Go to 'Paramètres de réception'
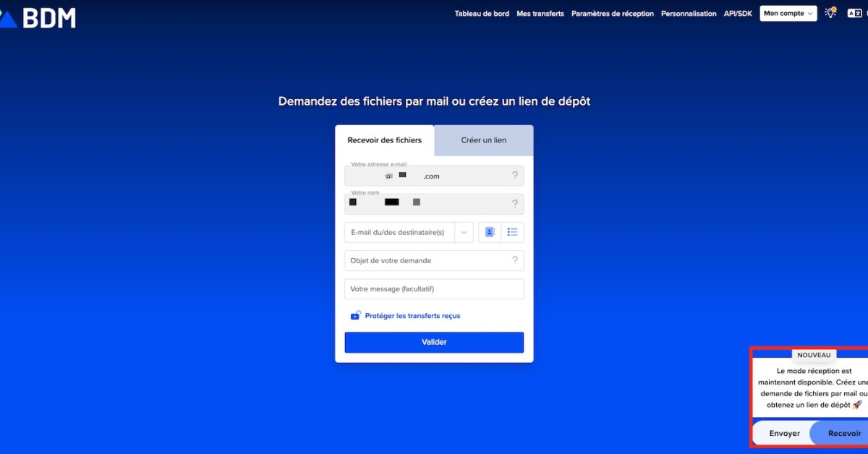The width and height of the screenshot is (868, 454). (613, 13)
